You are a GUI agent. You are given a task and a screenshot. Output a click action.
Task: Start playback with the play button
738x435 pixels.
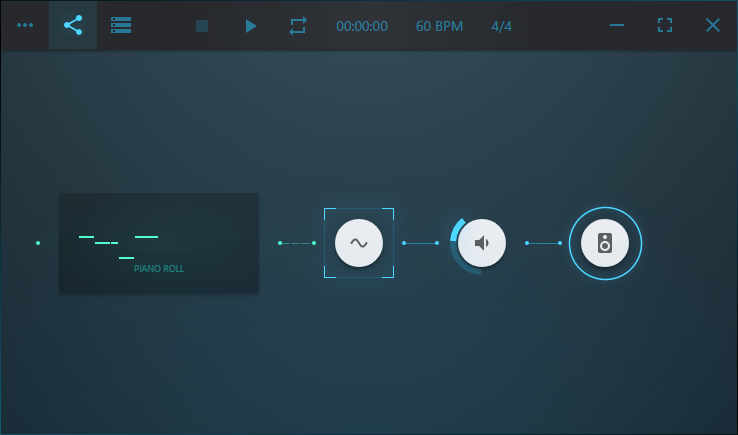tap(251, 25)
